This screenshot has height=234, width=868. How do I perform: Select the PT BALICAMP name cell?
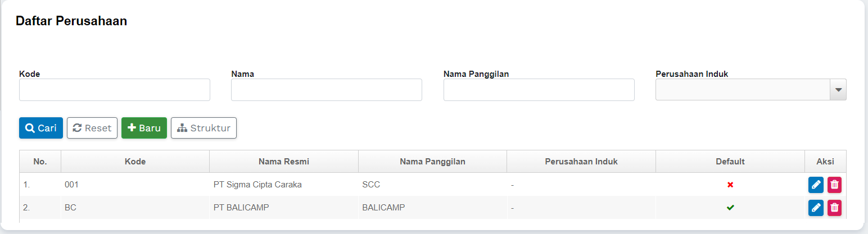click(x=241, y=208)
